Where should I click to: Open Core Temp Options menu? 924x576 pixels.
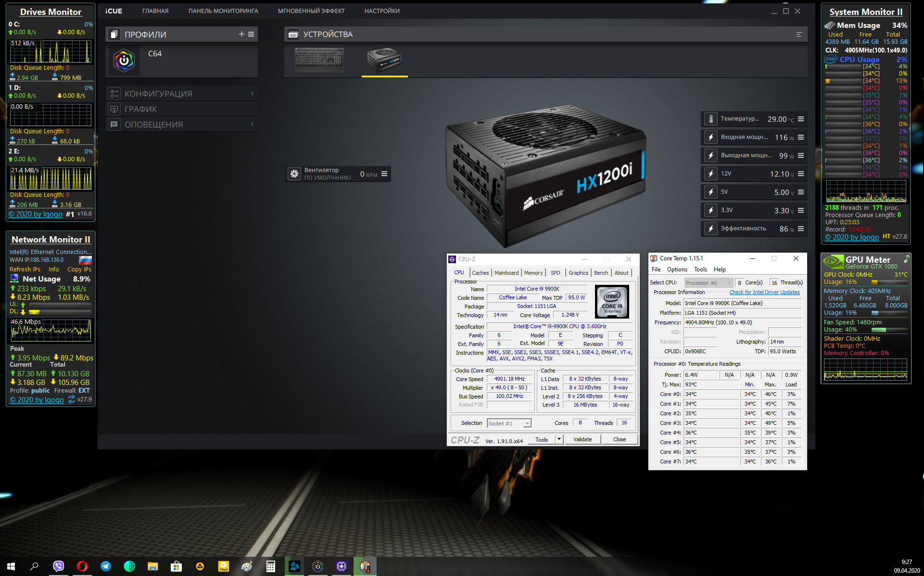coord(677,269)
